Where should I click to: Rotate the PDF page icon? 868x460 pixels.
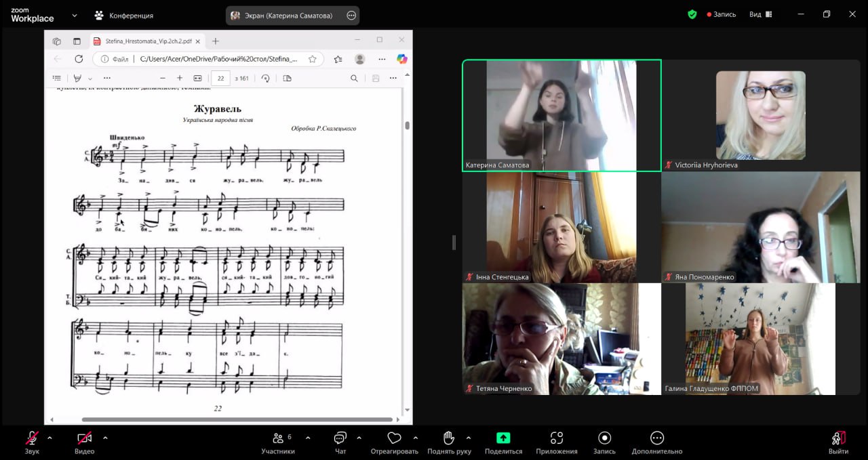point(266,78)
